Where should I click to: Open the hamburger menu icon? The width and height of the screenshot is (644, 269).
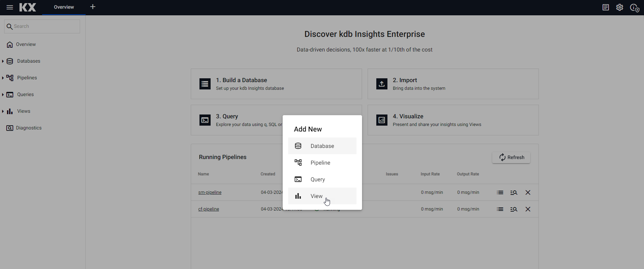(x=10, y=7)
